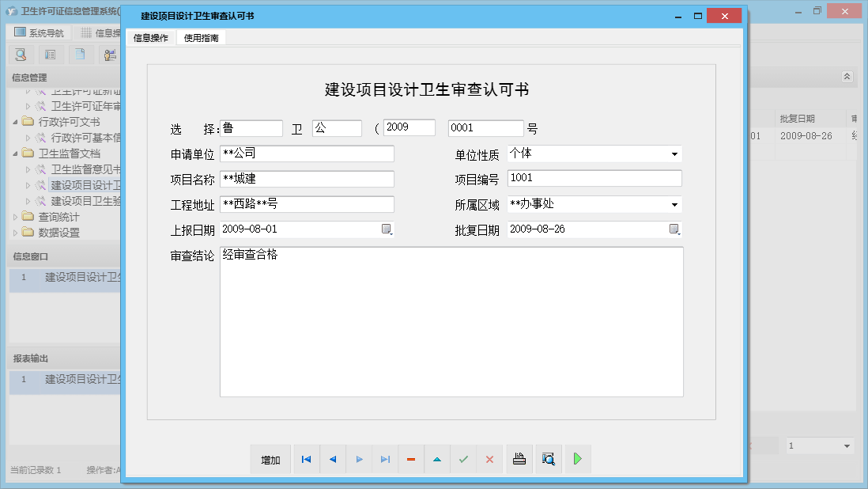Expand the 数据设置 tree folder

point(17,233)
